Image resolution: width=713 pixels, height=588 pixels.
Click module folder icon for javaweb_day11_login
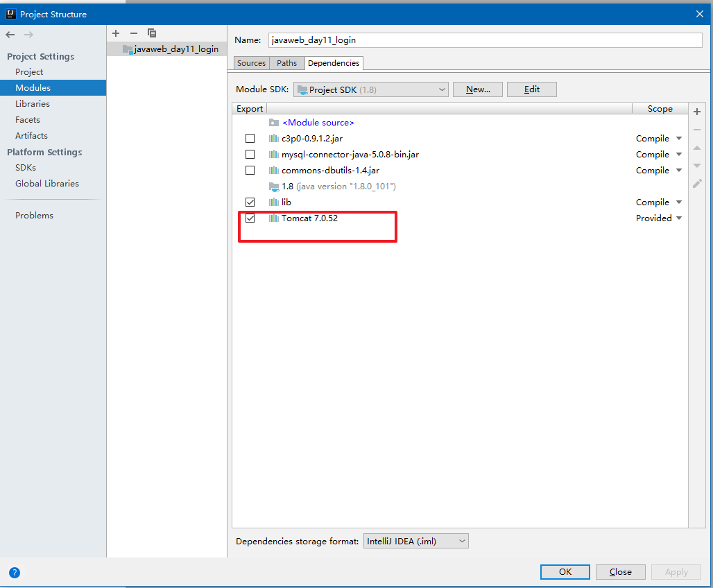click(128, 49)
